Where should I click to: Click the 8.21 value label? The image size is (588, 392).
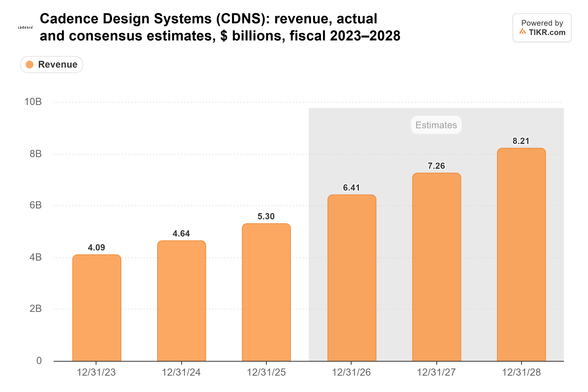(x=521, y=141)
